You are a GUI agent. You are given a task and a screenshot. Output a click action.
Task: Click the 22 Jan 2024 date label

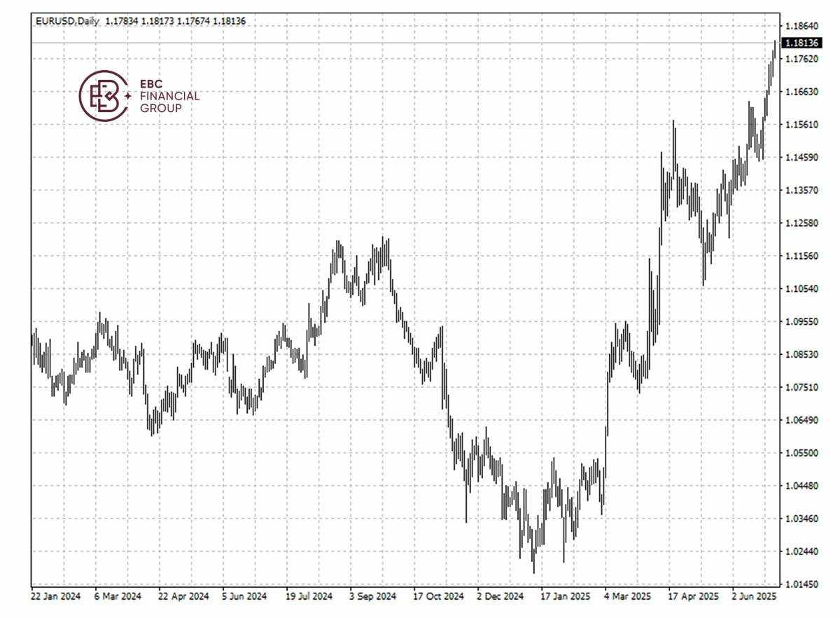coord(56,597)
